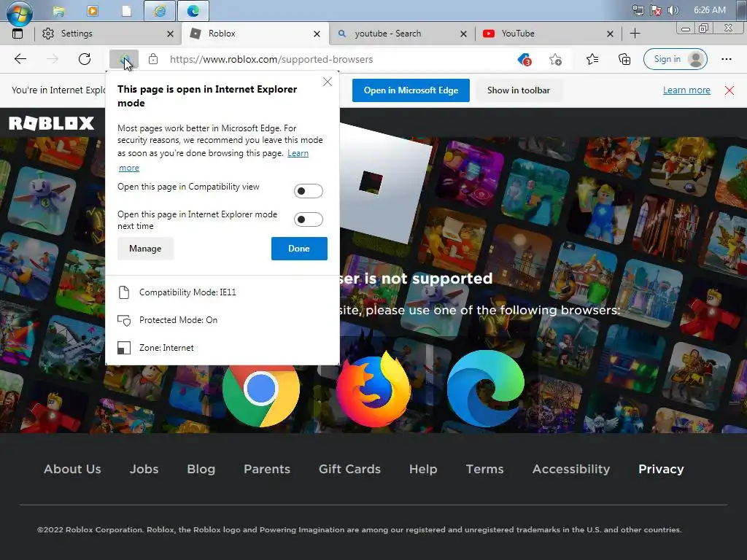
Task: Open the Favorites list icon
Action: pyautogui.click(x=592, y=59)
